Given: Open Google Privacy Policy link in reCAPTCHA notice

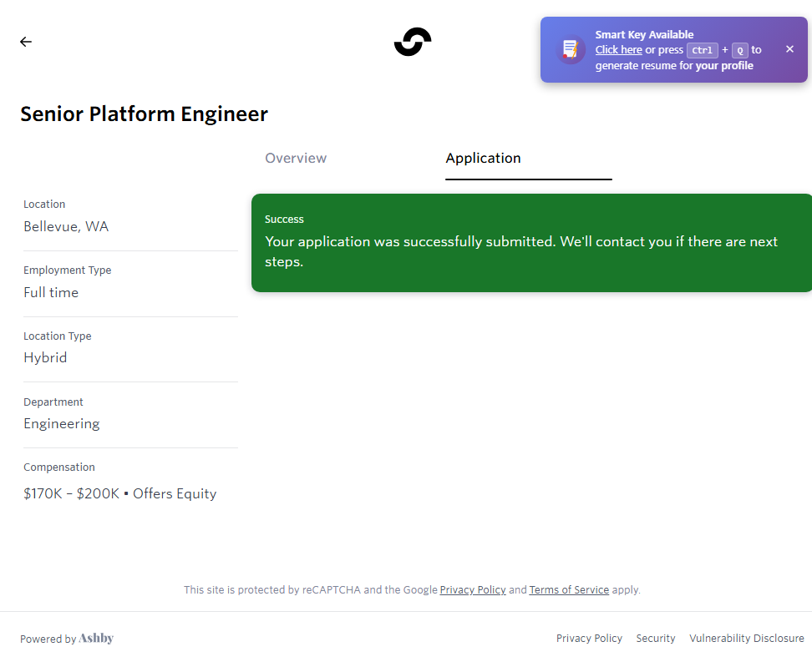Looking at the screenshot, I should click(x=473, y=589).
